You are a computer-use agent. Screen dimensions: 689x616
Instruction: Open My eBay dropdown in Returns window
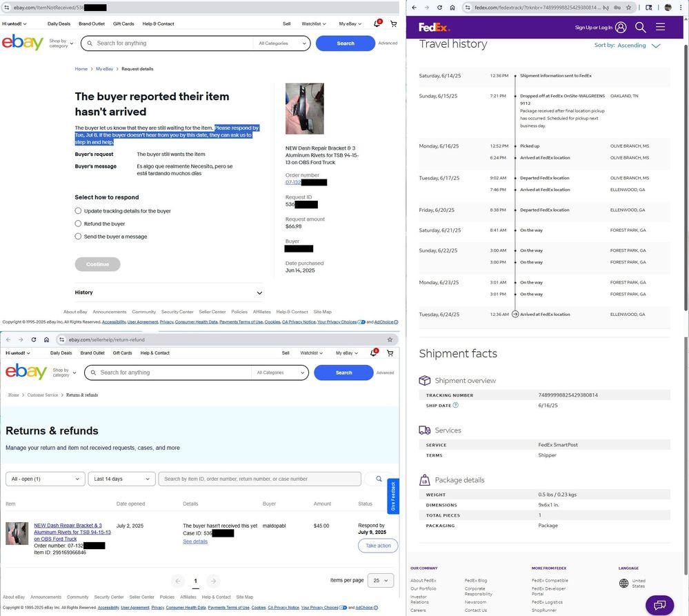[x=347, y=352]
